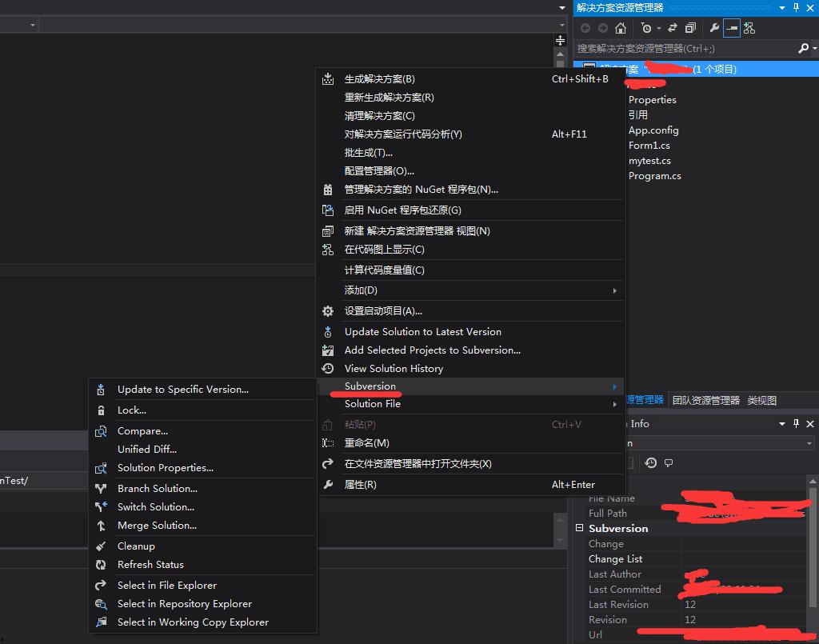Select Branch Solution from the submenu
Screen dimensions: 819x644
[158, 489]
